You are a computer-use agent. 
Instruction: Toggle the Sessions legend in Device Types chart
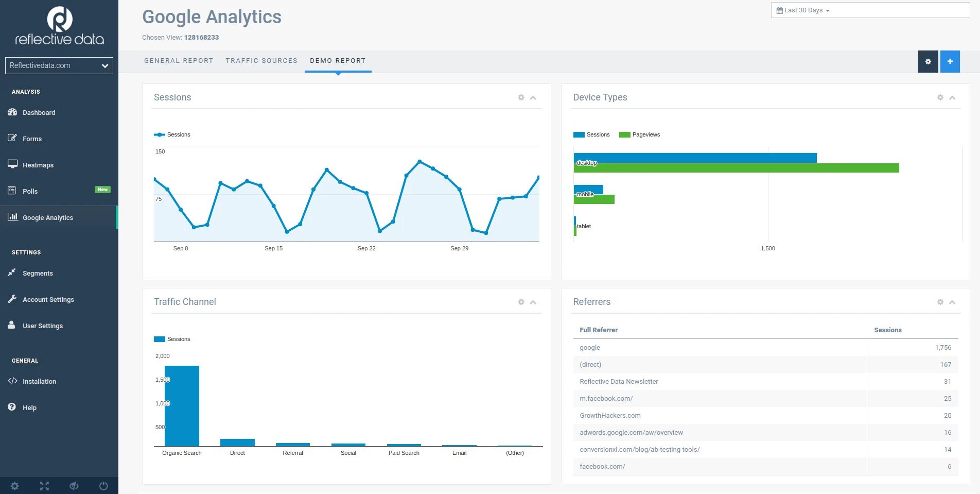point(591,134)
